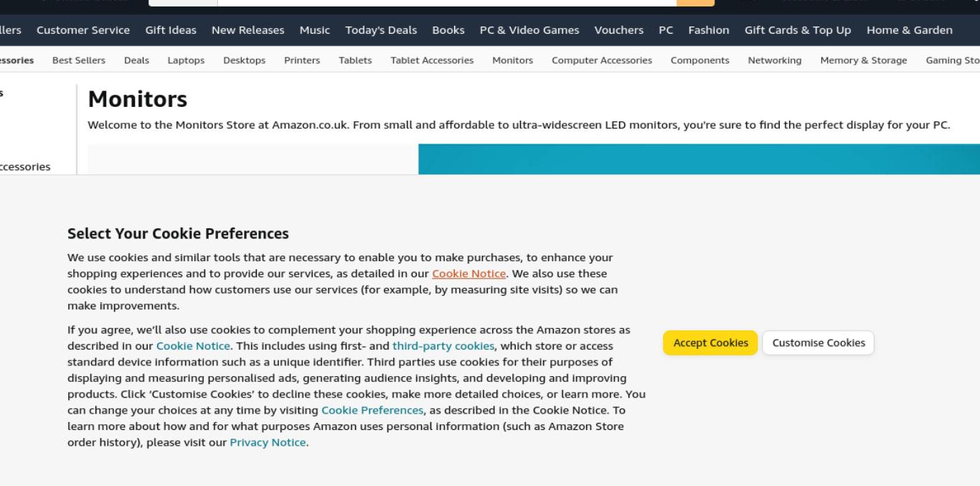Switch to the Laptops subcategory tab
This screenshot has width=980, height=486.
tap(186, 60)
